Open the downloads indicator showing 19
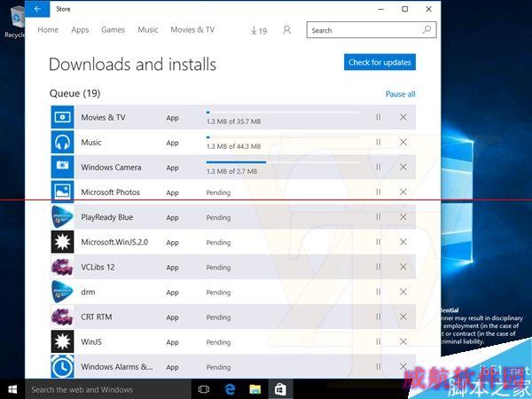The image size is (532, 399). (x=259, y=30)
